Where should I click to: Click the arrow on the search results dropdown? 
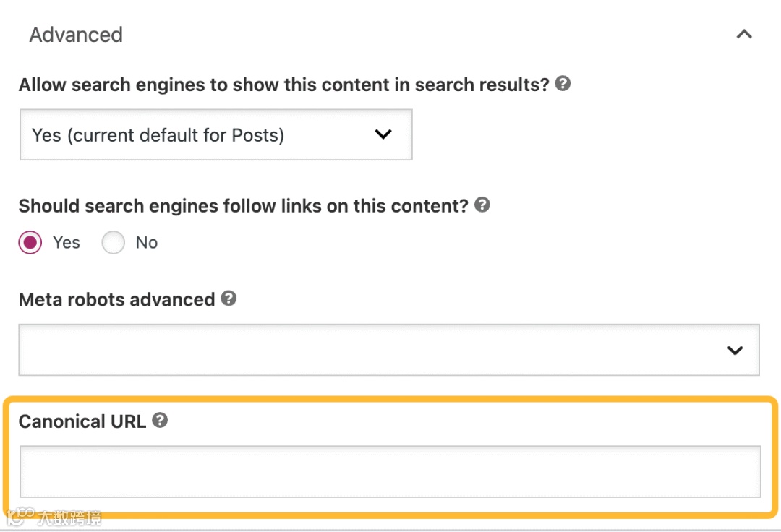click(x=383, y=134)
